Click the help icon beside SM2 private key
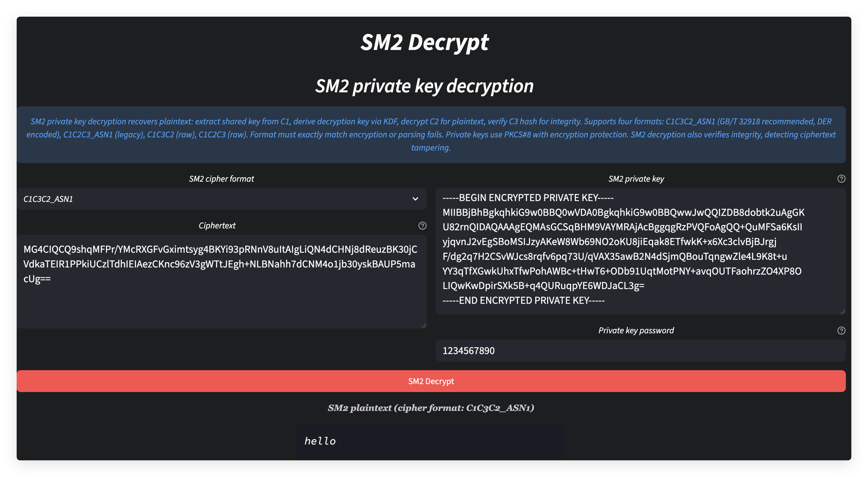Viewport: 868px width, 477px height. click(x=841, y=179)
